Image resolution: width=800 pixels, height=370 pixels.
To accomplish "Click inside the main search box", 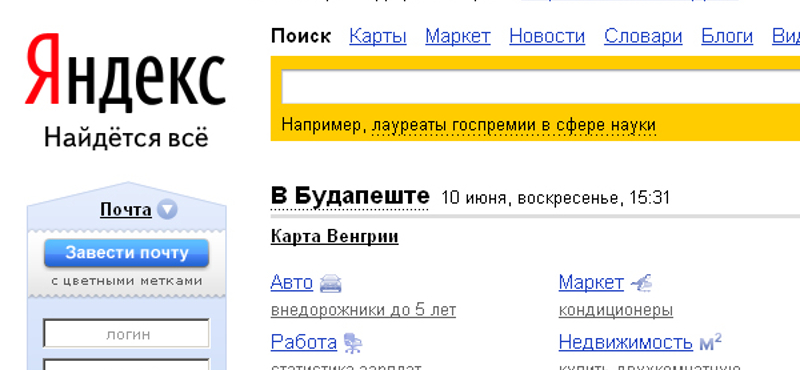I will (540, 87).
